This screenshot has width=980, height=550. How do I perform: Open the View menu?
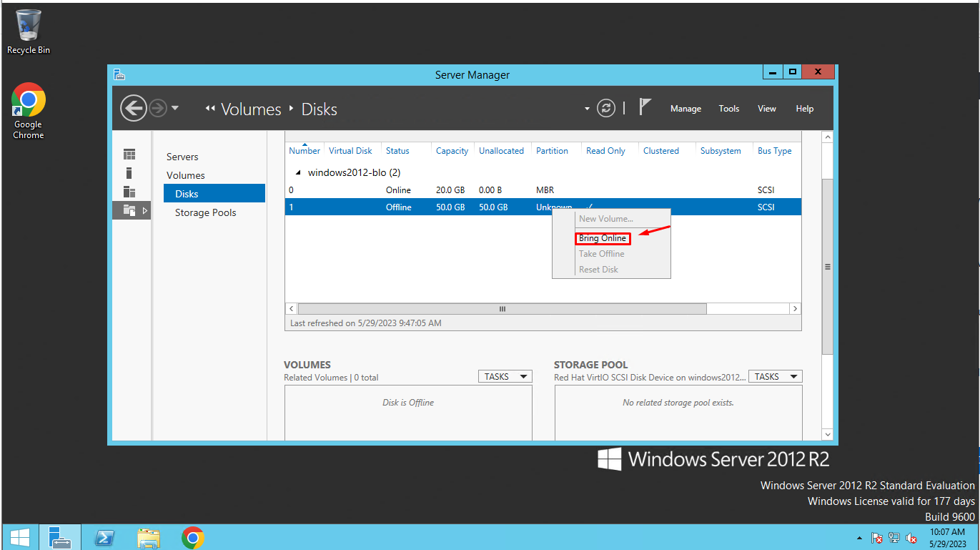pos(767,109)
